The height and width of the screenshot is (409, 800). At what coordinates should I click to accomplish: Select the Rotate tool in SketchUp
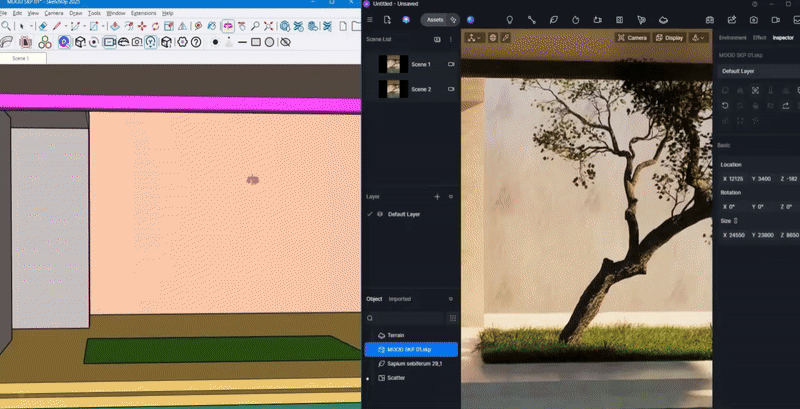coord(155,26)
